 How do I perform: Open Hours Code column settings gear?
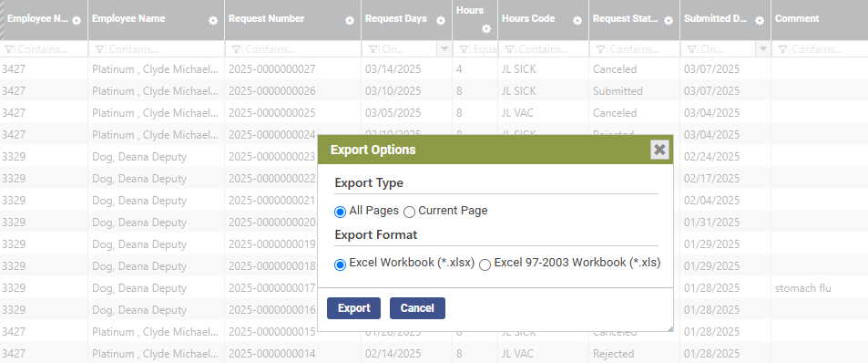point(577,20)
